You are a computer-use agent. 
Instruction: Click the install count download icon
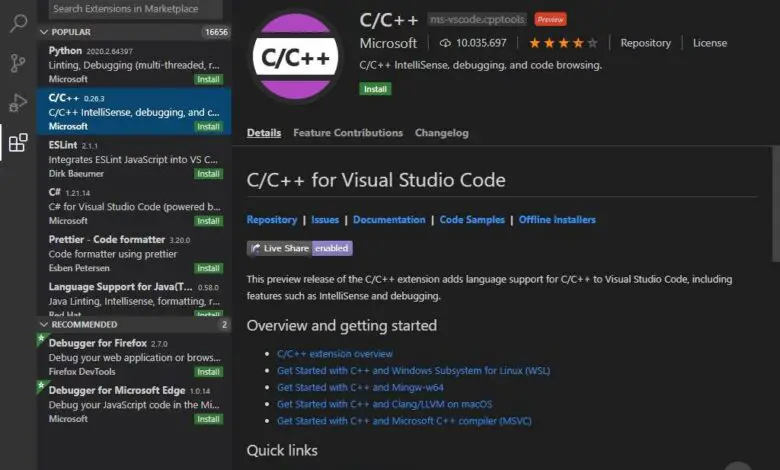pos(446,43)
